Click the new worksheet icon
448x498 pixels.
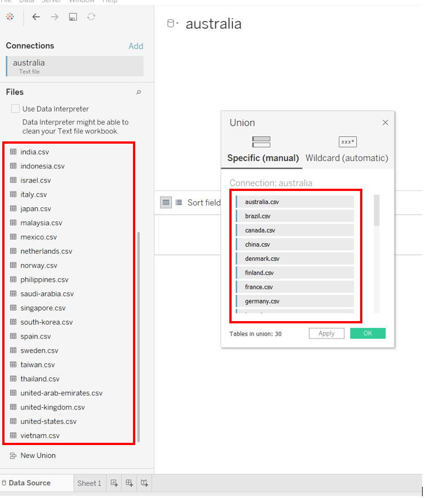[114, 483]
